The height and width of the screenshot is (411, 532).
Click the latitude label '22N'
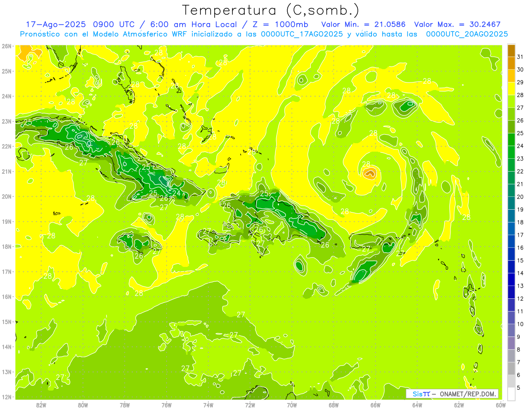point(7,146)
